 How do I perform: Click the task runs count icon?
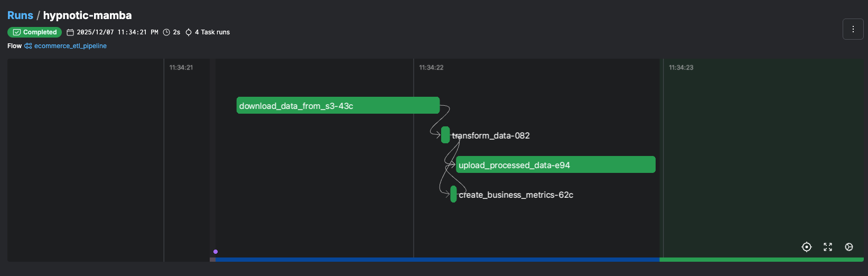[189, 32]
